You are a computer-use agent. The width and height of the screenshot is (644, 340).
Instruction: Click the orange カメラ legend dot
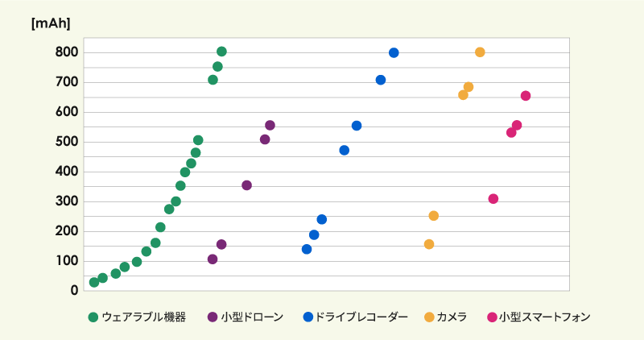point(428,317)
